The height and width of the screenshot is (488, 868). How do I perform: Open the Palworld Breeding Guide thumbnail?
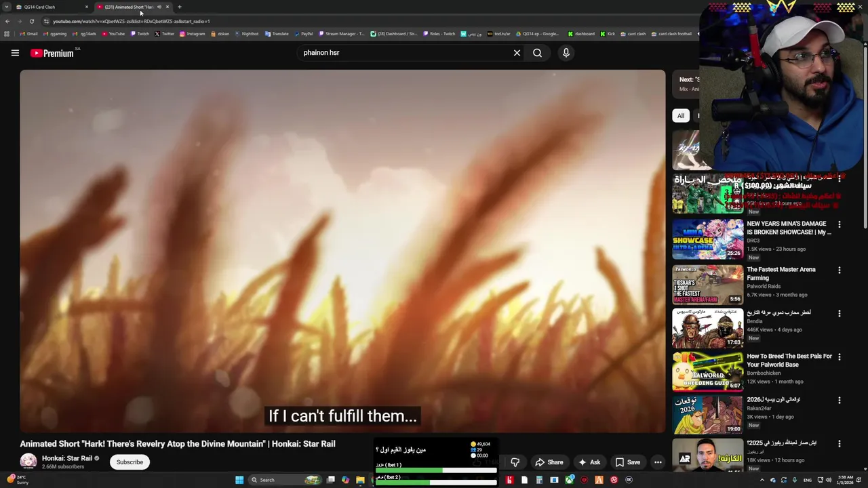click(708, 371)
